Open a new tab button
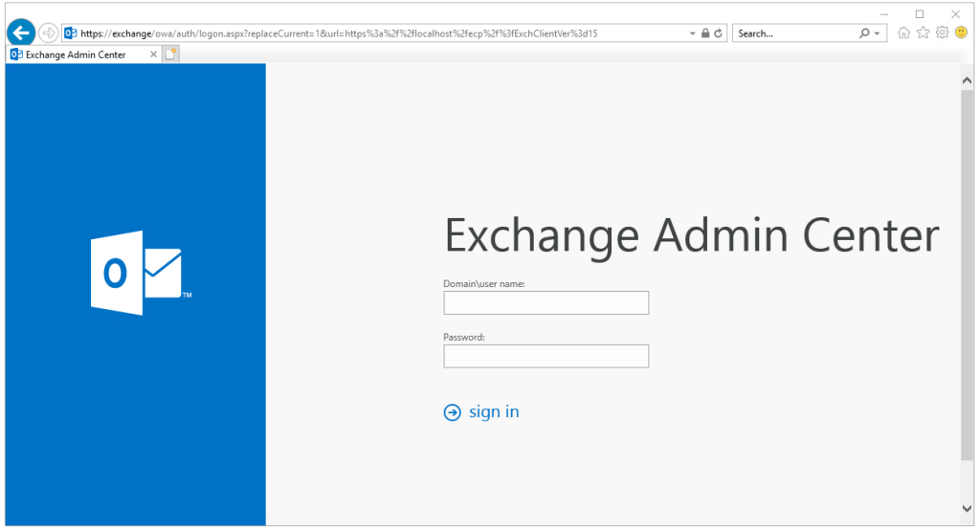Viewport: 980px width, 531px height. pyautogui.click(x=170, y=55)
